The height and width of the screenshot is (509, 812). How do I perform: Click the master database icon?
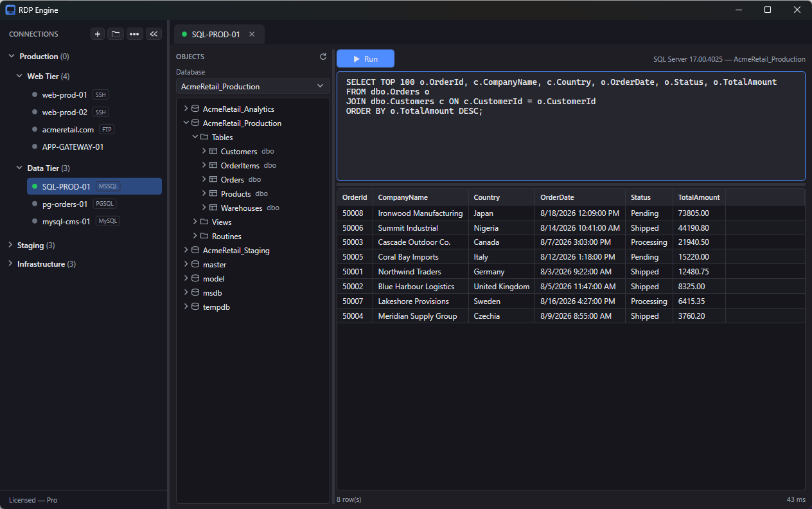(x=195, y=264)
